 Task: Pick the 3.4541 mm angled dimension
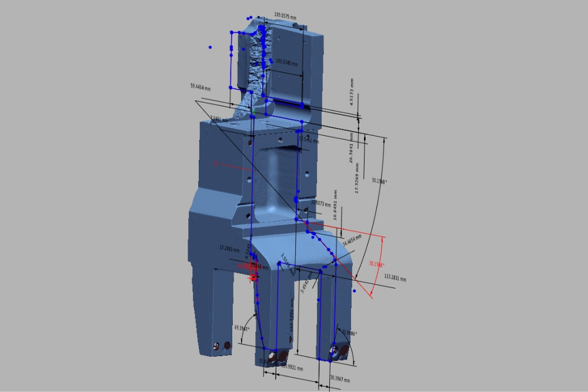point(307,283)
